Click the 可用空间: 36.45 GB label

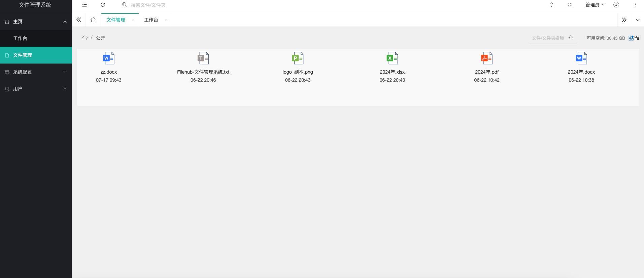point(606,38)
